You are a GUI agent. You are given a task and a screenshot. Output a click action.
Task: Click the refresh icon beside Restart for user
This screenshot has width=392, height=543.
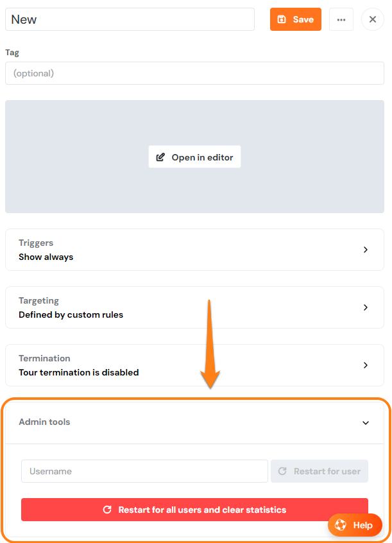point(282,471)
